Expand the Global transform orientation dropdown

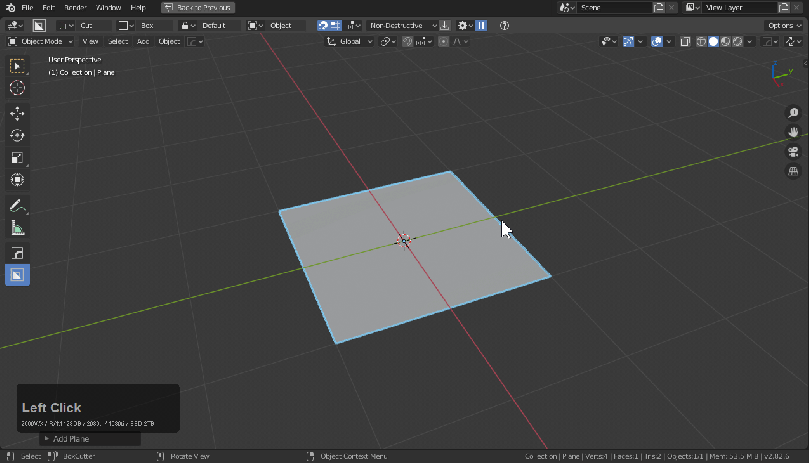pyautogui.click(x=351, y=42)
